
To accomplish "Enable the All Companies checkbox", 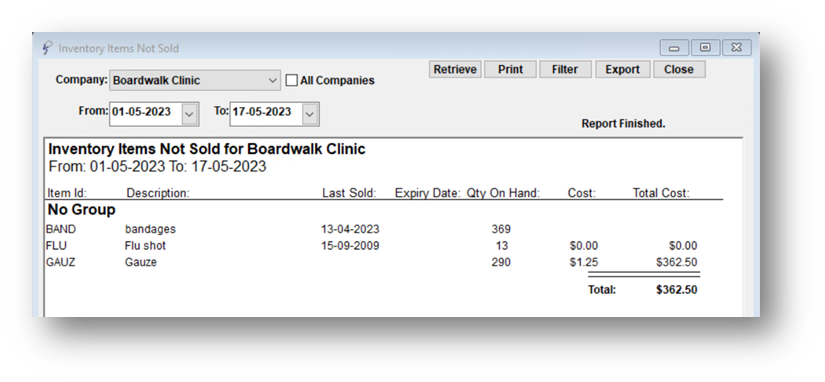I will coord(291,81).
